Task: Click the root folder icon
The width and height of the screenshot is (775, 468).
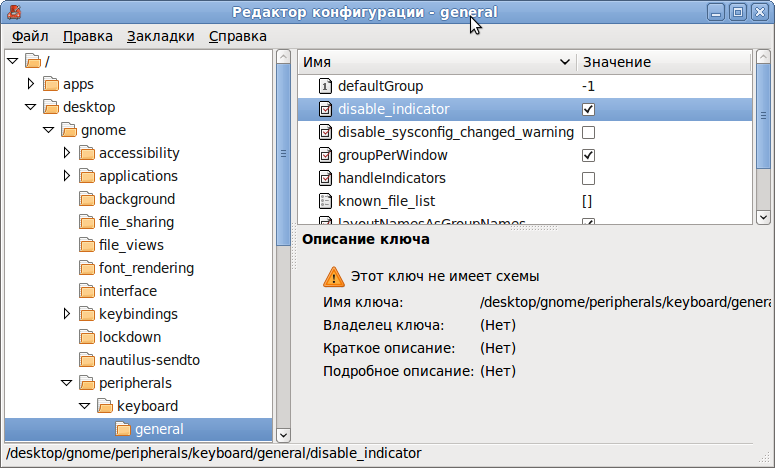Action: tap(33, 61)
